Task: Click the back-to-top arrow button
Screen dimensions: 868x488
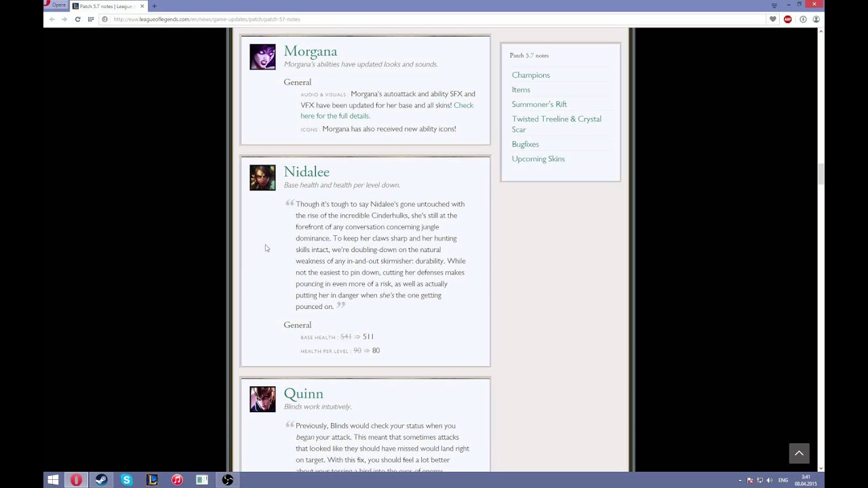Action: [799, 453]
